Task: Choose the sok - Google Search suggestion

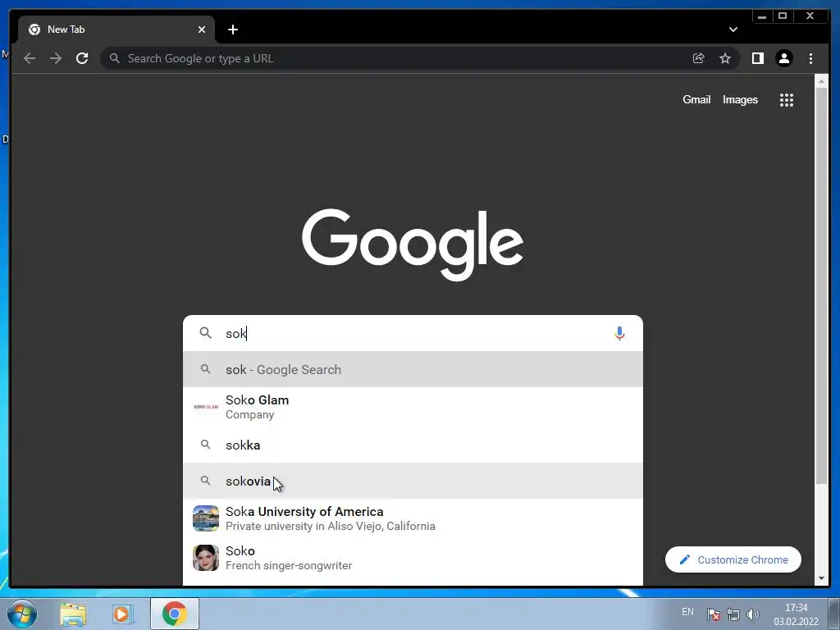Action: click(413, 369)
